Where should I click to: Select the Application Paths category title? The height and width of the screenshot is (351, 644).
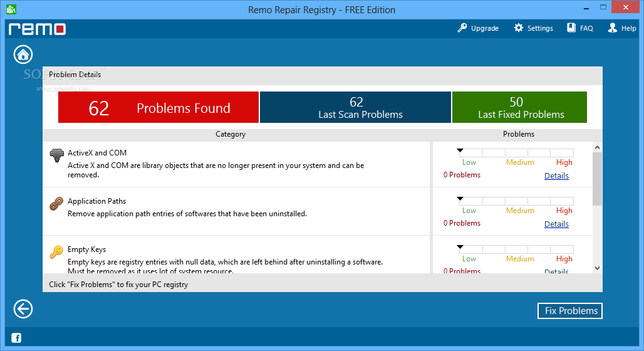tap(97, 201)
